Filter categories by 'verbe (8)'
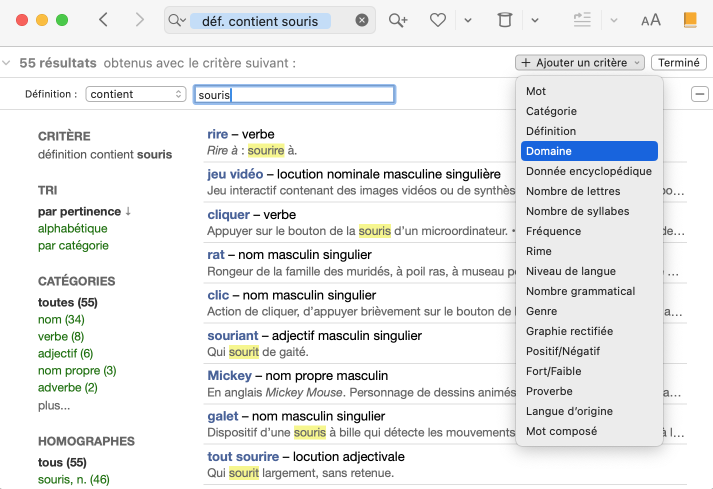Image resolution: width=713 pixels, height=489 pixels. pos(61,336)
